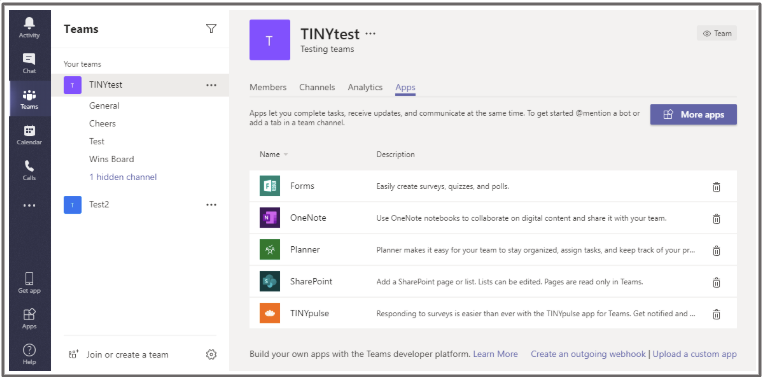The height and width of the screenshot is (377, 762).
Task: Click the Forms app icon
Action: 270,186
